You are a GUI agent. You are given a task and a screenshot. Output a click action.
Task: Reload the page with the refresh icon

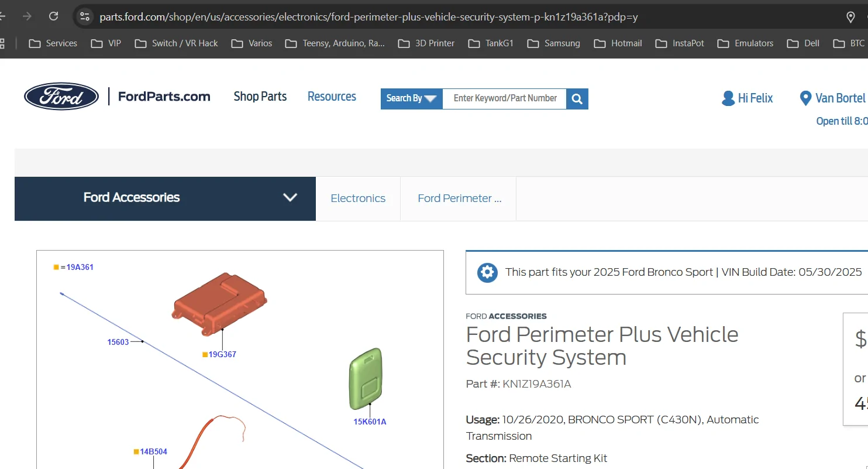pyautogui.click(x=53, y=16)
